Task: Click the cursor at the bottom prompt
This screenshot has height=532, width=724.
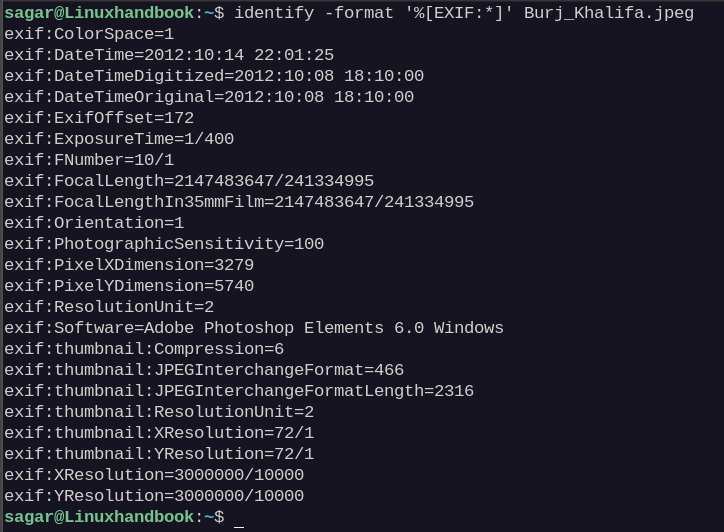Action: coord(239,518)
